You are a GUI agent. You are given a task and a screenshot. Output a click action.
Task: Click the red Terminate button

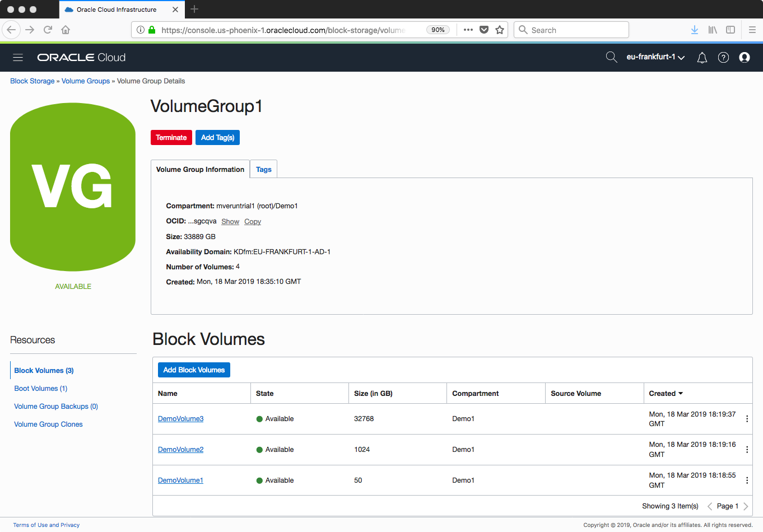click(171, 138)
